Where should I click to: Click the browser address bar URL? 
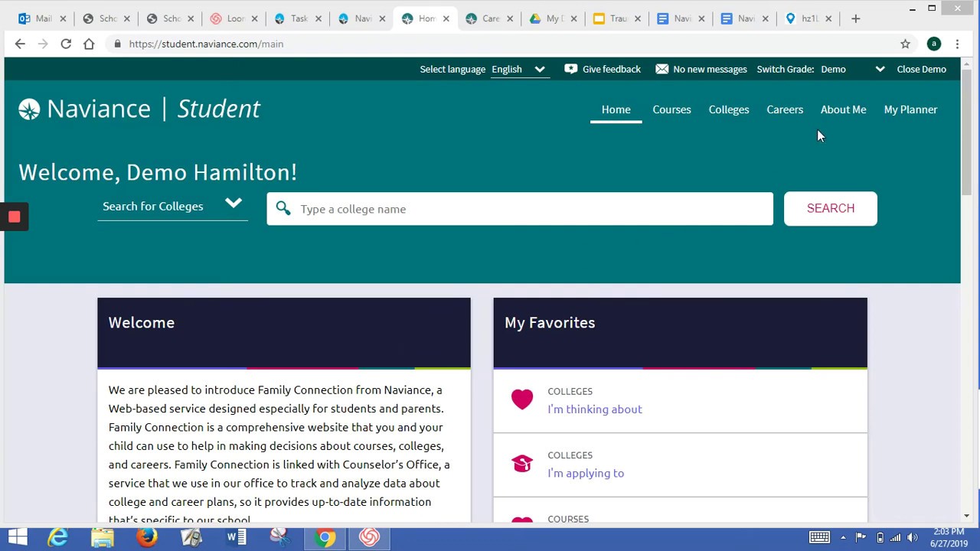(206, 44)
